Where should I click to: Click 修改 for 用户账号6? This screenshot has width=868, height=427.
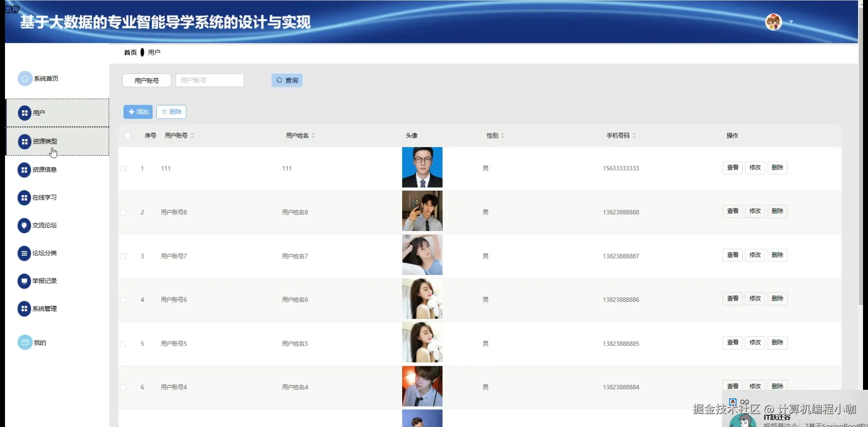click(755, 299)
